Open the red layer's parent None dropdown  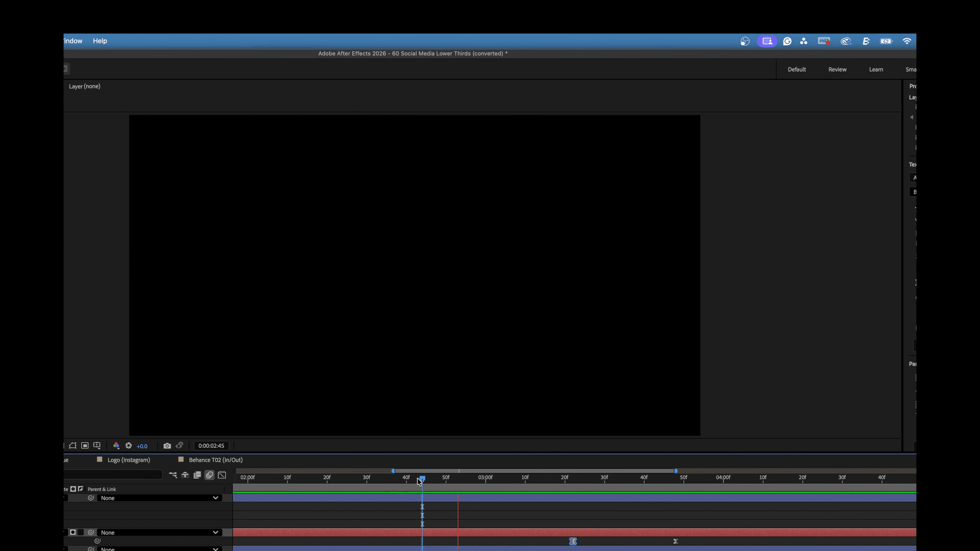(160, 532)
